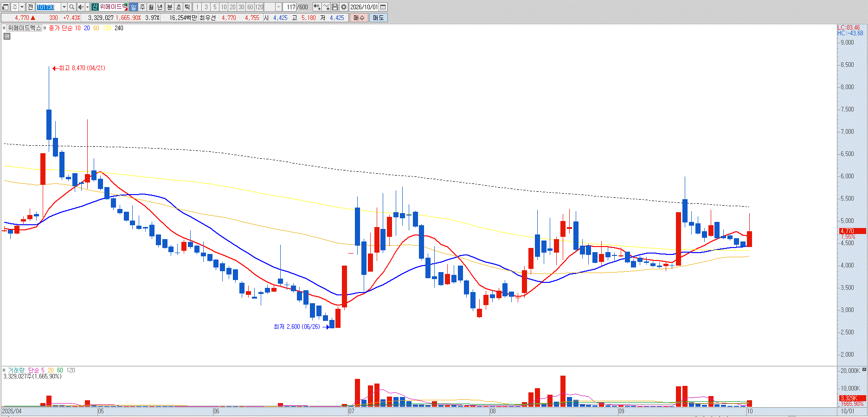Click the red 10 moving average label

[77, 28]
